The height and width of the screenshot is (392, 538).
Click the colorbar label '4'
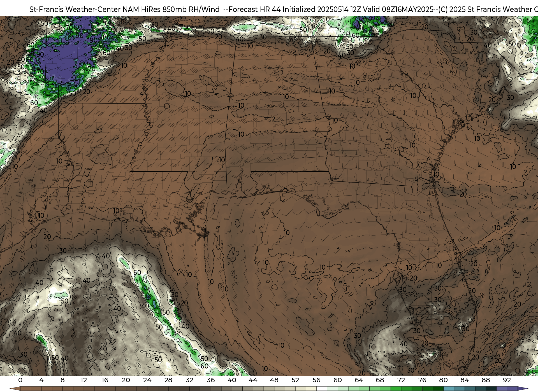pyautogui.click(x=41, y=380)
